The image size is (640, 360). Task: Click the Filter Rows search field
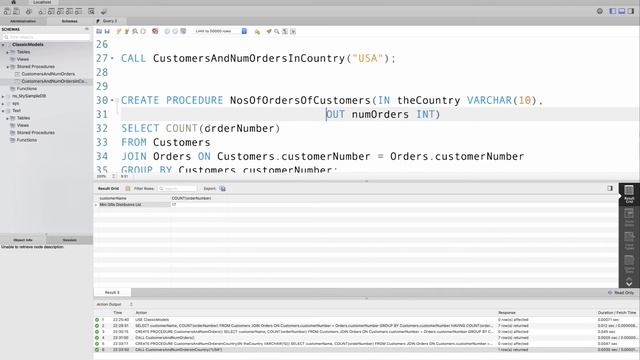(177, 189)
